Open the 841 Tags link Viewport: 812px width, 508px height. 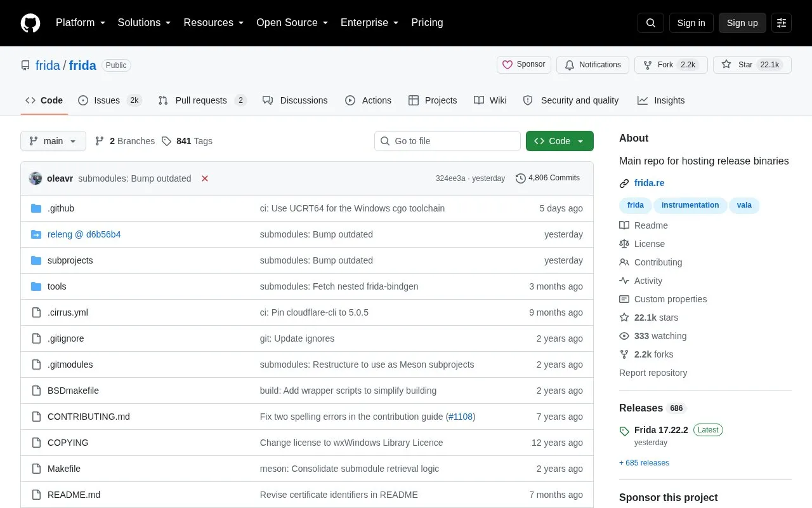(187, 141)
